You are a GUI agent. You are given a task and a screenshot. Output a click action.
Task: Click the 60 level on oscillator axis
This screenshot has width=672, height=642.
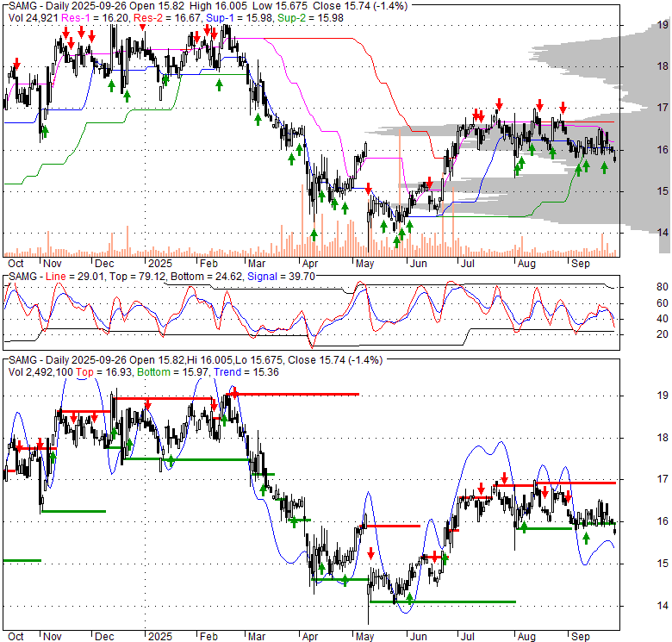[x=663, y=303]
